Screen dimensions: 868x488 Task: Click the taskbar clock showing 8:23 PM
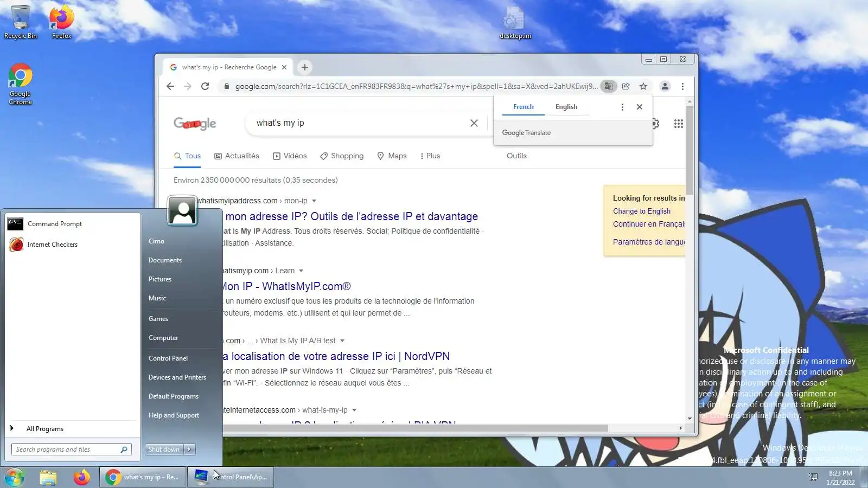[x=840, y=478]
